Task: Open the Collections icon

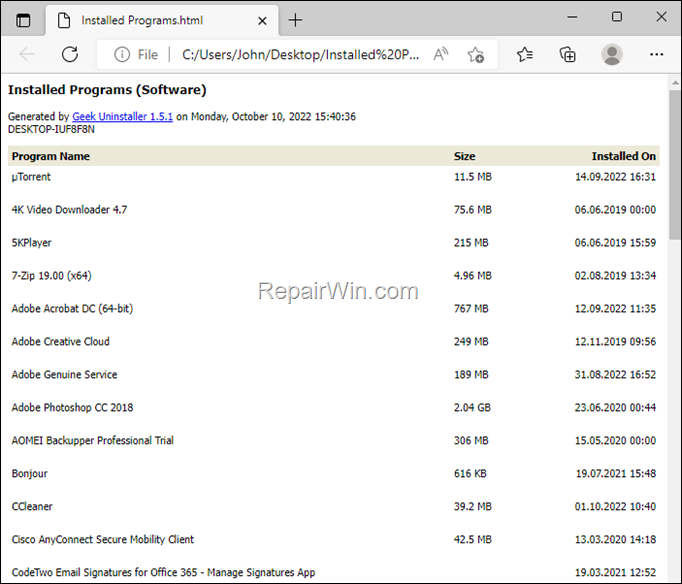Action: pos(568,55)
